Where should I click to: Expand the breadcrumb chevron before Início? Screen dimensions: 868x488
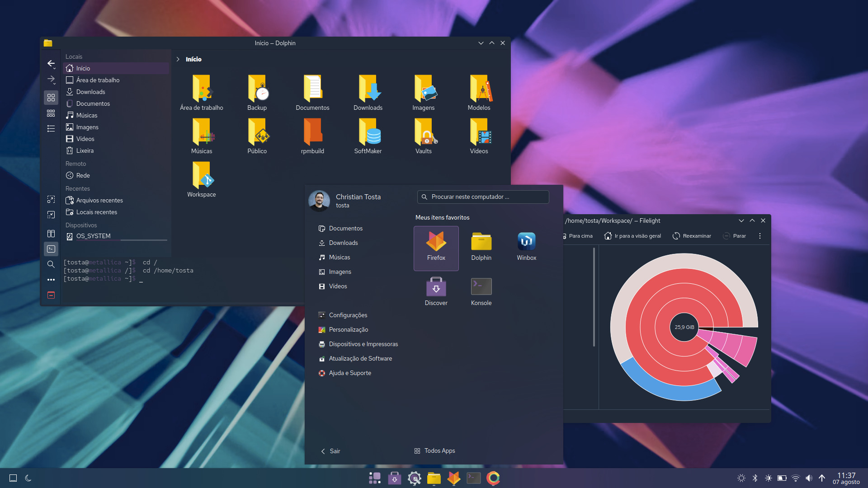click(x=178, y=59)
